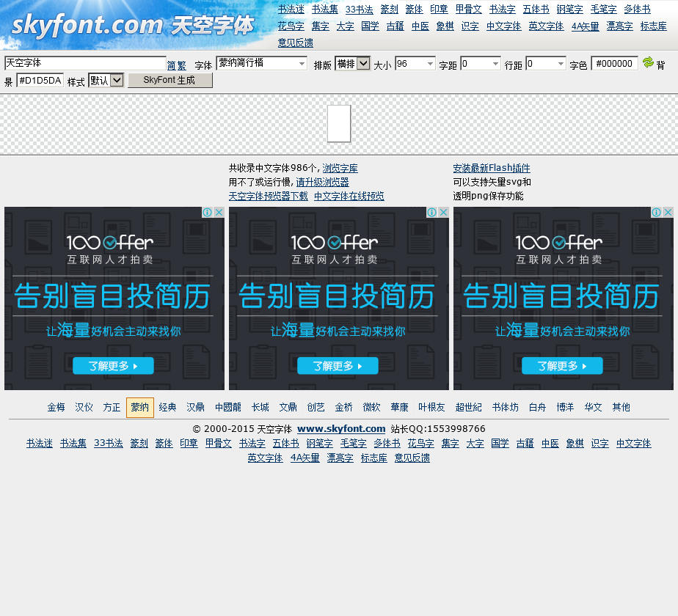678x616 pixels.
Task: Click the 浏览字库 link
Action: (x=340, y=168)
